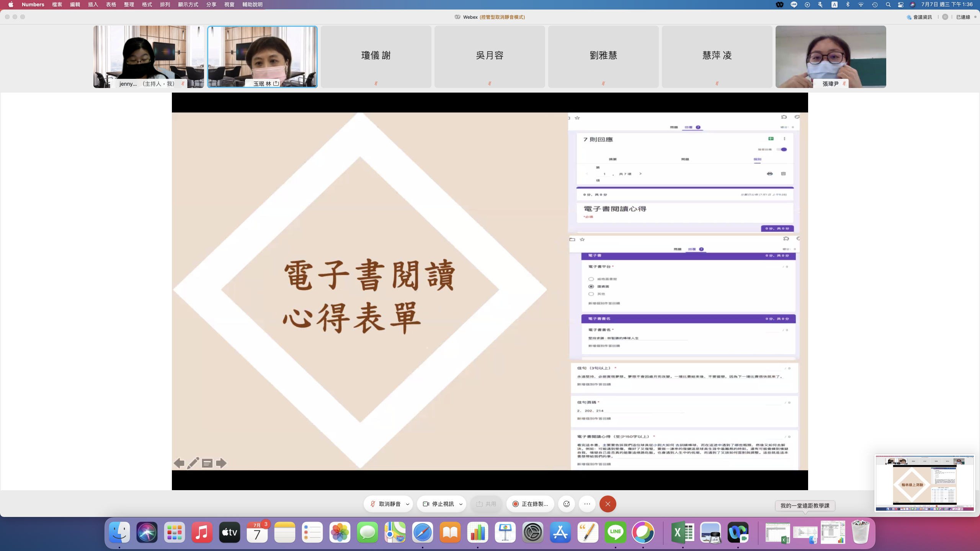
Task: Go to previous slide arrow
Action: click(x=179, y=463)
